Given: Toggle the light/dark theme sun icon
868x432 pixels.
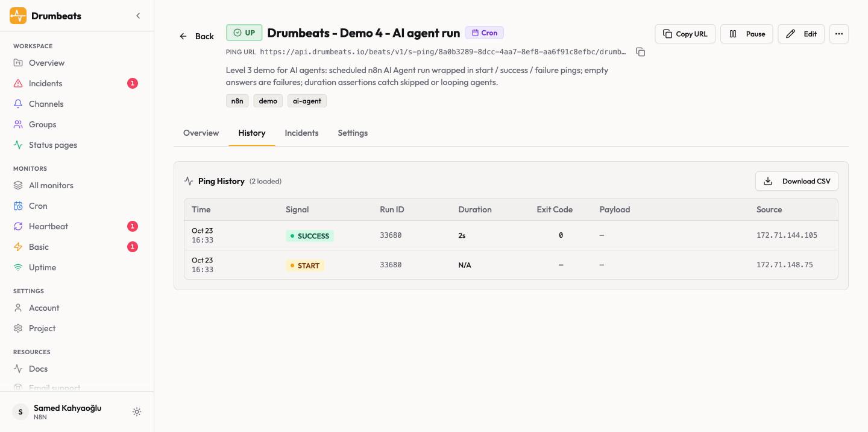Looking at the screenshot, I should [x=137, y=412].
